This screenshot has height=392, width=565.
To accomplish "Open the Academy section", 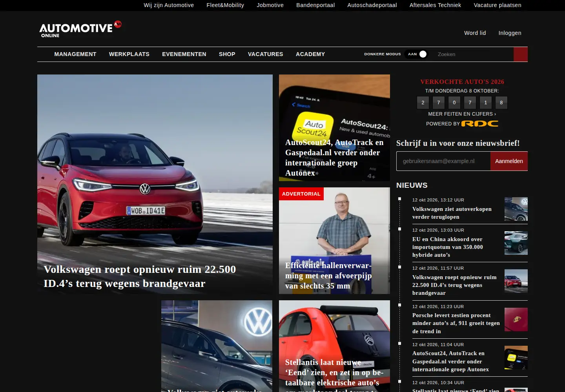I will pos(310,54).
